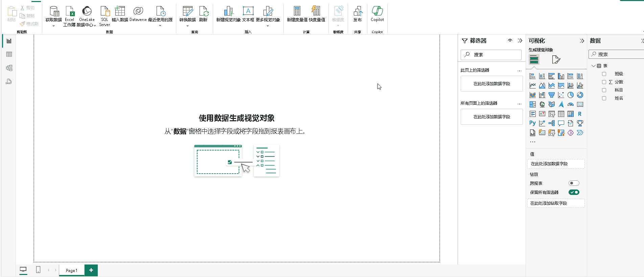Select the decomposition tree visual

click(x=552, y=123)
